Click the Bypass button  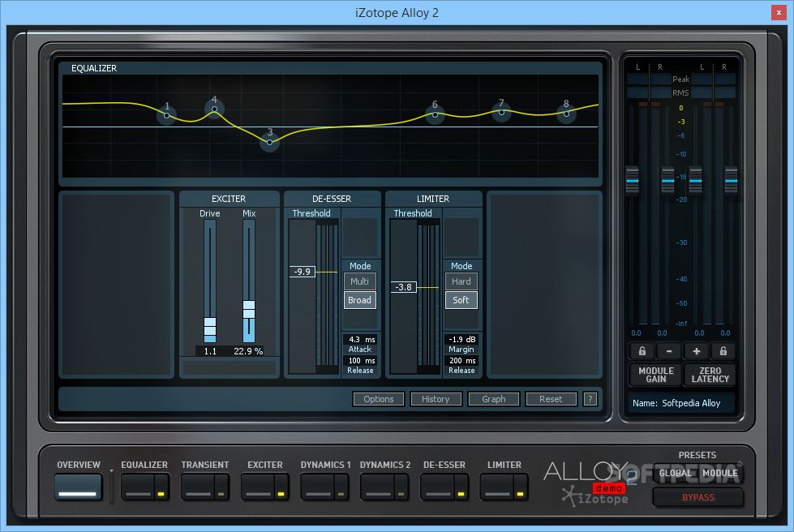pyautogui.click(x=697, y=497)
